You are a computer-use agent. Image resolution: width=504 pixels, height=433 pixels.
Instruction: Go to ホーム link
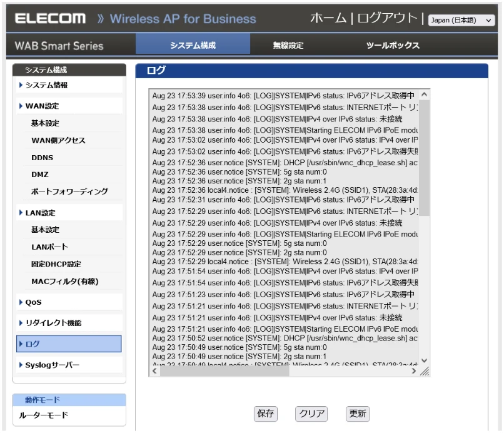pyautogui.click(x=328, y=18)
